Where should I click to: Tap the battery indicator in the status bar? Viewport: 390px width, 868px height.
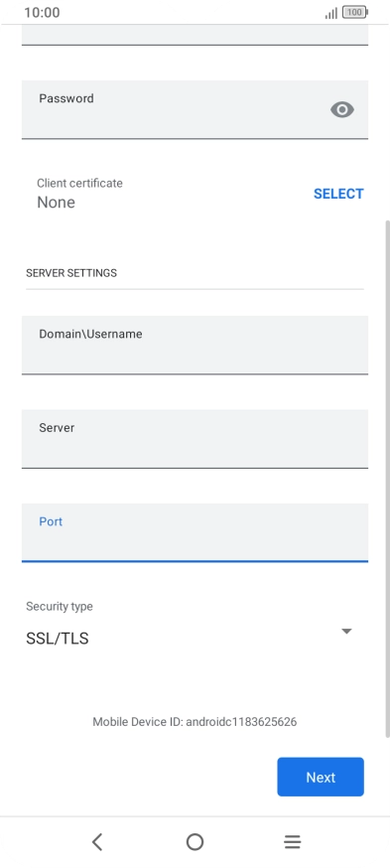tap(354, 12)
